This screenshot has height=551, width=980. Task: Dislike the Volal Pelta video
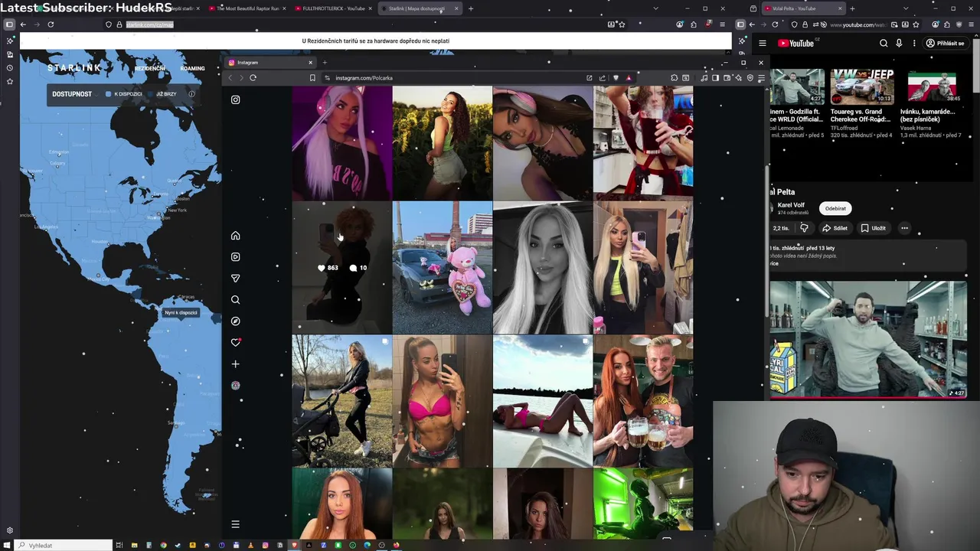[x=804, y=228]
